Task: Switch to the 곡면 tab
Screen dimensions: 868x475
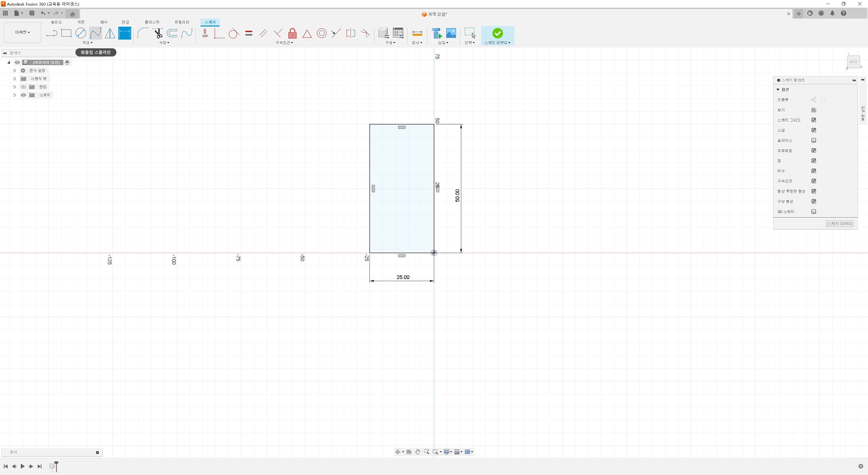Action: (x=81, y=22)
